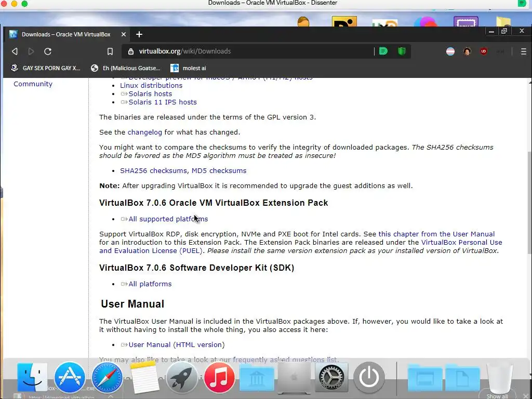Open the changelog link
The height and width of the screenshot is (399, 532).
[x=145, y=132]
